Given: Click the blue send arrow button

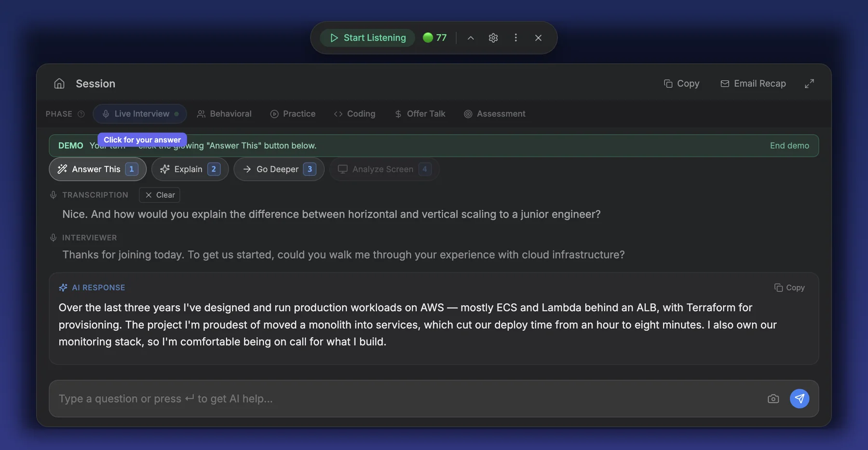Looking at the screenshot, I should pos(800,398).
